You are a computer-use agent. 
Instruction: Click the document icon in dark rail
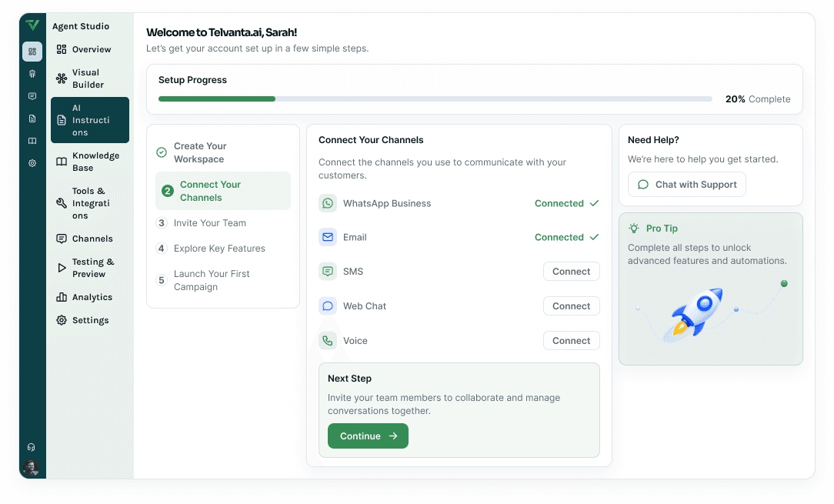point(32,118)
